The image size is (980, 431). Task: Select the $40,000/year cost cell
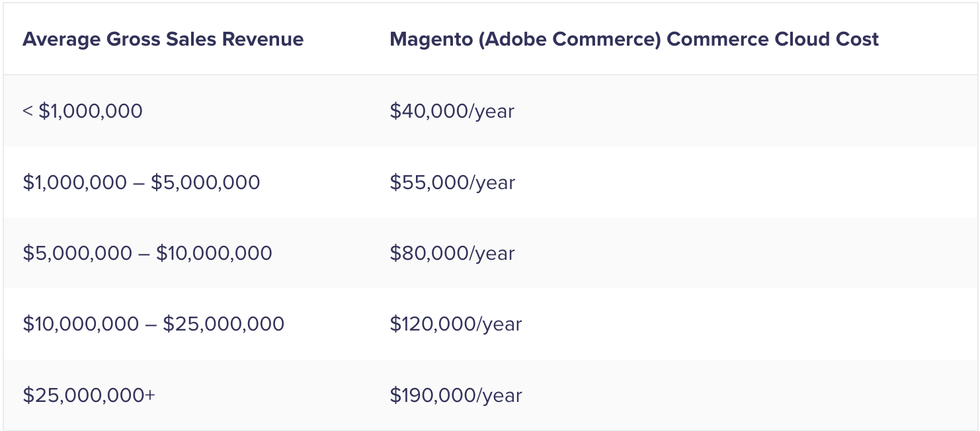click(x=452, y=111)
